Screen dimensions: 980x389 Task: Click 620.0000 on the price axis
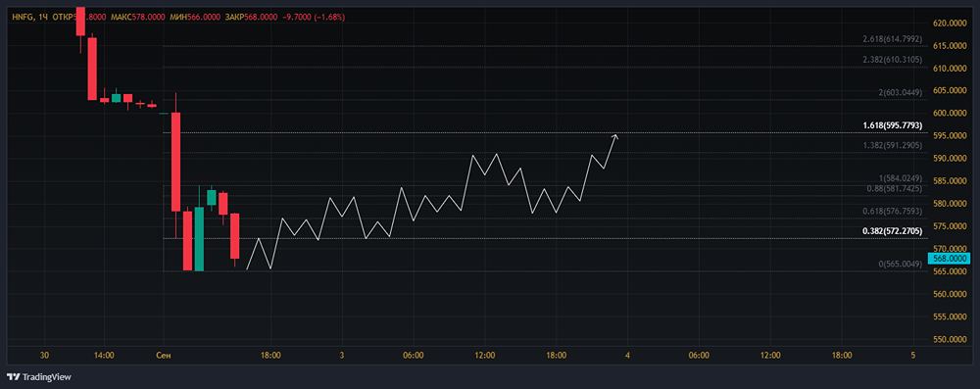coord(950,24)
